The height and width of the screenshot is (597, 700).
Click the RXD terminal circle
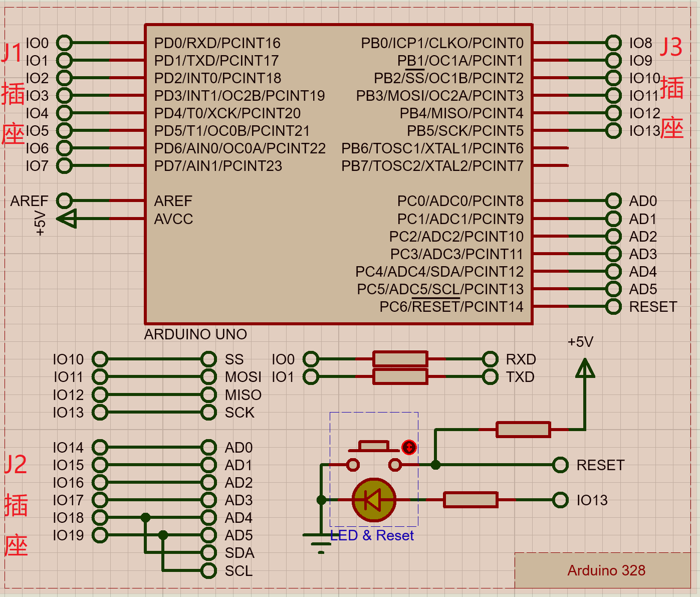click(490, 359)
